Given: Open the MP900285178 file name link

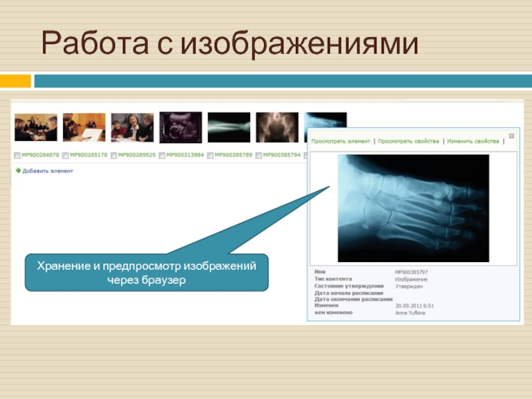Looking at the screenshot, I should click(x=88, y=155).
